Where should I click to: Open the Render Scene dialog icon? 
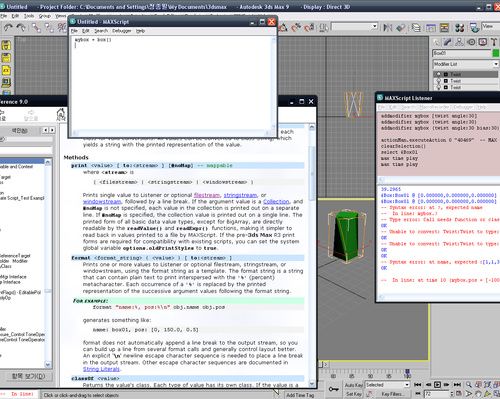[474, 27]
